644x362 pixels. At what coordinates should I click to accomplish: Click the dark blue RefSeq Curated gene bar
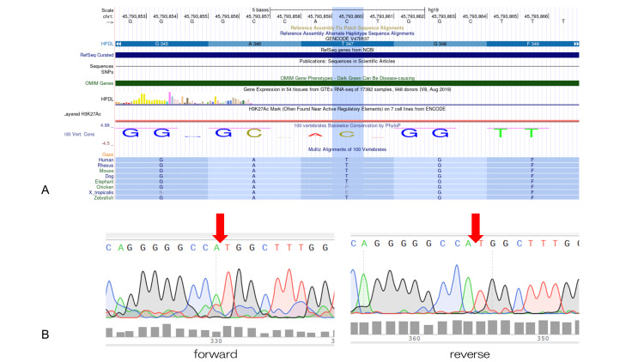(347, 55)
